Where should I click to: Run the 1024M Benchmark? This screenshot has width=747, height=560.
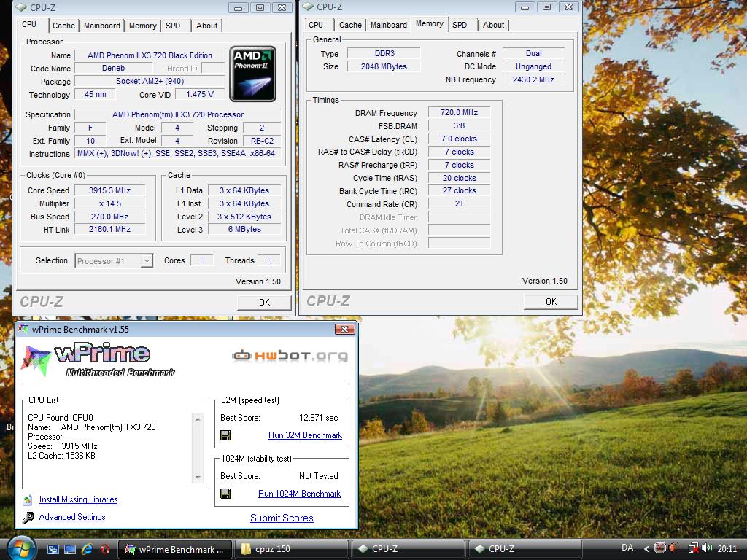(x=299, y=494)
